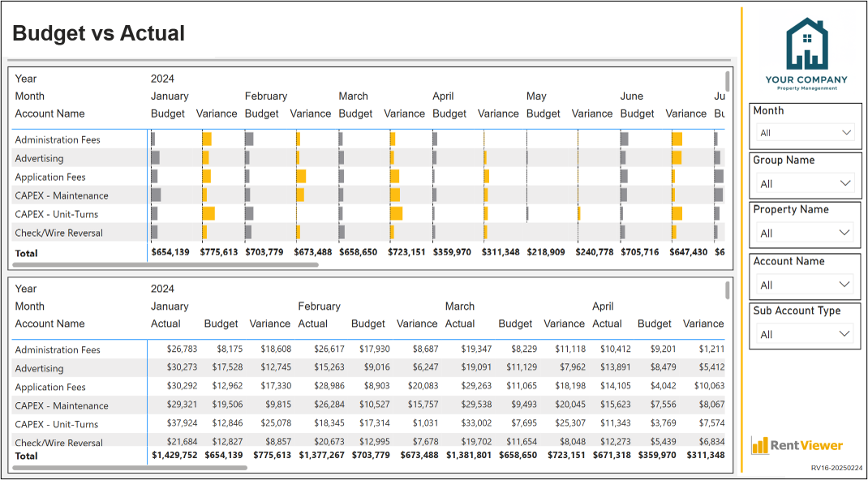The height and width of the screenshot is (480, 868).
Task: Open the Sub Account Type dropdown
Action: pos(806,334)
